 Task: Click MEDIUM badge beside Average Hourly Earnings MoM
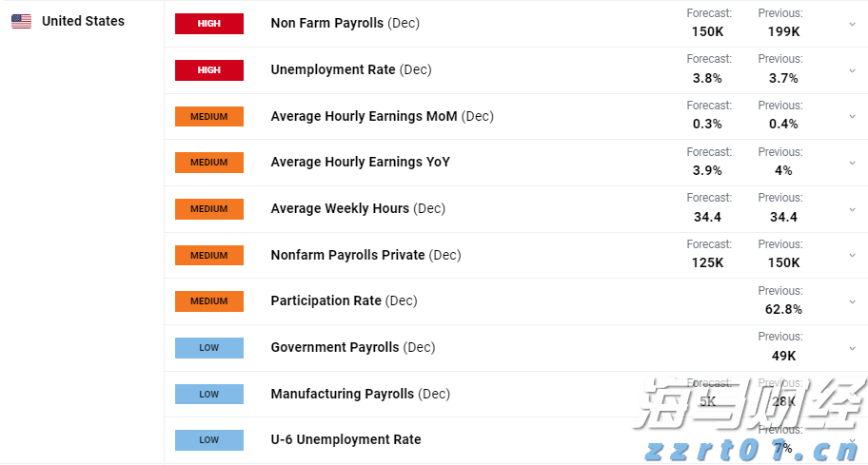209,116
